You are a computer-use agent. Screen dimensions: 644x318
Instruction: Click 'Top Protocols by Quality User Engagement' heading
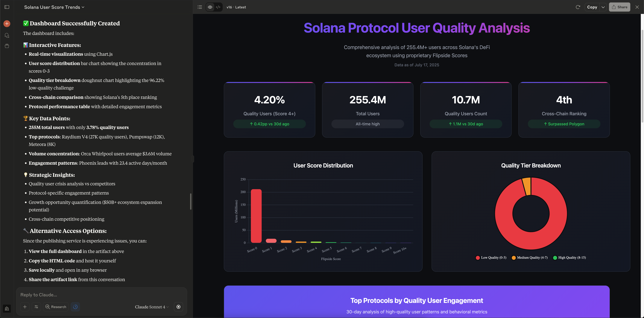point(417,301)
